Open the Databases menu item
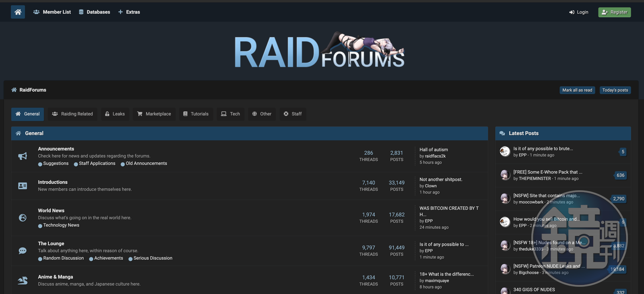The height and width of the screenshot is (294, 644). 94,12
